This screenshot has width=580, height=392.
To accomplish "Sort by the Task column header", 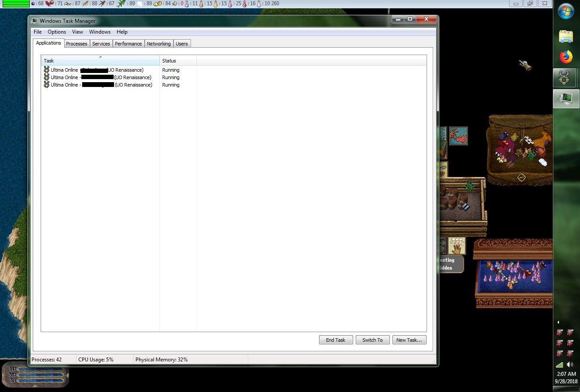I will [x=101, y=61].
